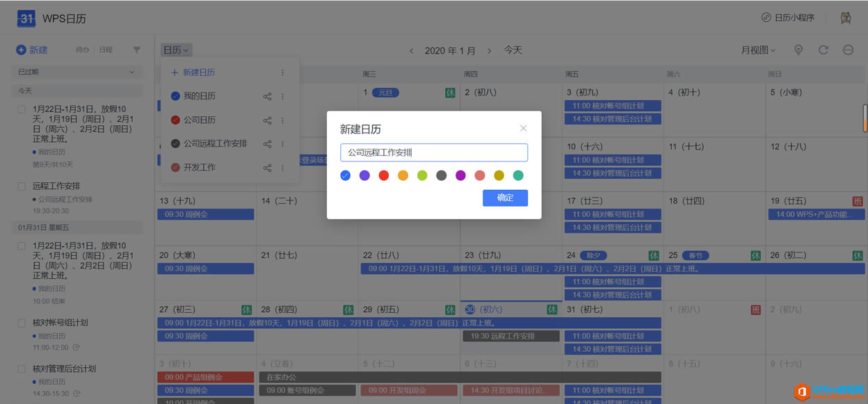This screenshot has height=404, width=868.
Task: Toggle the 开发工作 calendar checkmark
Action: [x=175, y=168]
